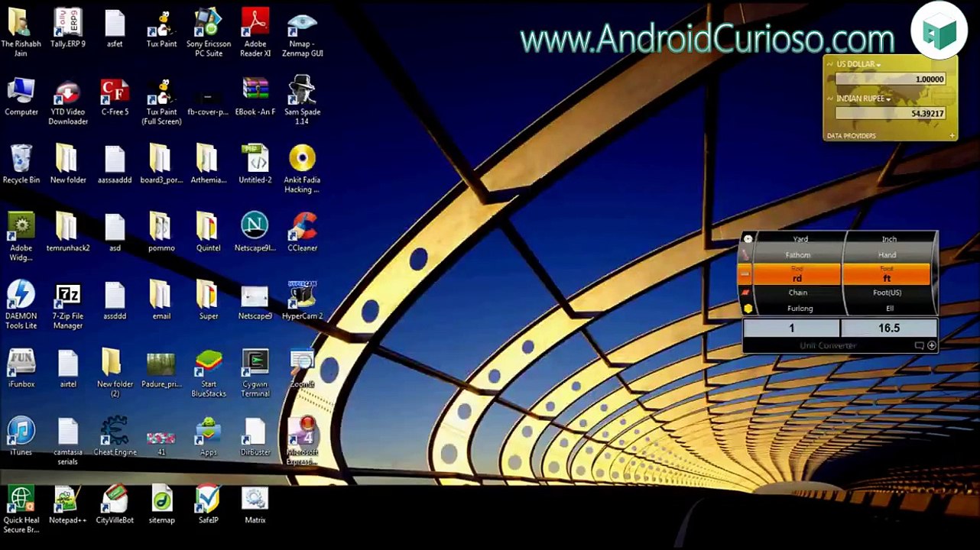The width and height of the screenshot is (980, 550).
Task: Click the converted value 16.5 field
Action: tap(888, 328)
